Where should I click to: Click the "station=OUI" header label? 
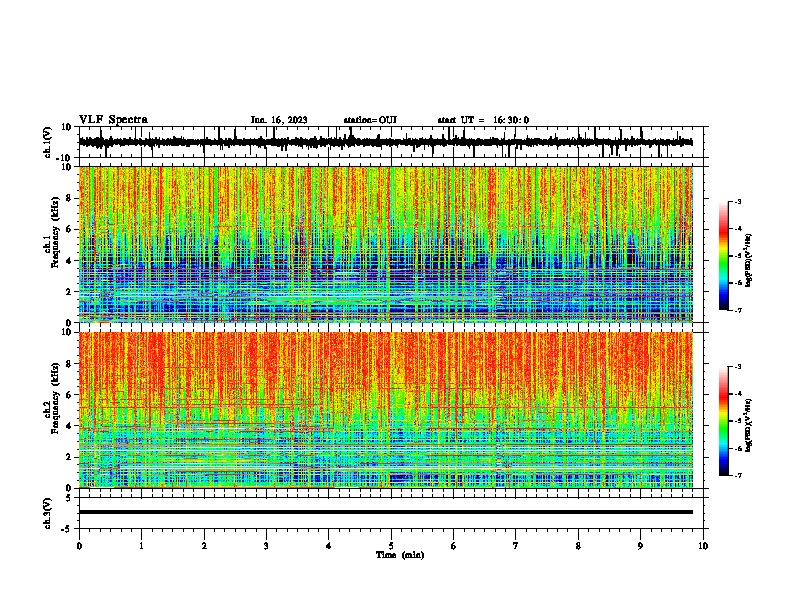pyautogui.click(x=370, y=120)
